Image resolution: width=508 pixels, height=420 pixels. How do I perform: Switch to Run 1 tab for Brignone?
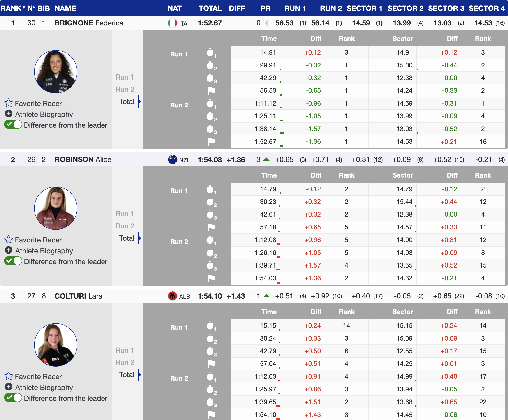[125, 77]
